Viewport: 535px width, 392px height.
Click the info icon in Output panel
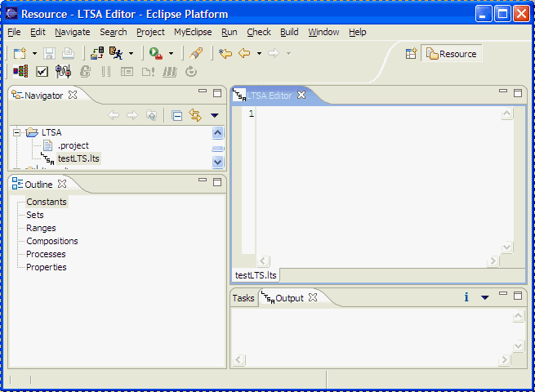466,297
